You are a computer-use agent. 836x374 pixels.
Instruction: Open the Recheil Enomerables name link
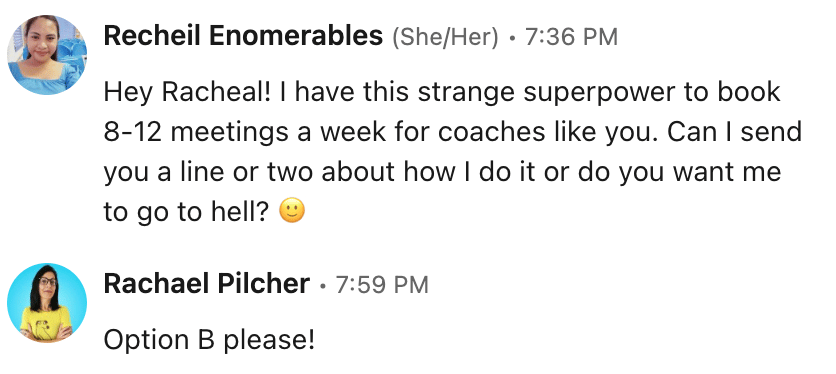coord(243,37)
